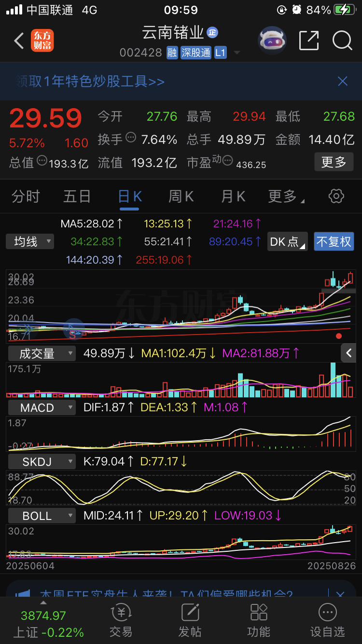This screenshot has width=362, height=644.
Task: Tap the 设自选 watchlist button
Action: click(328, 620)
